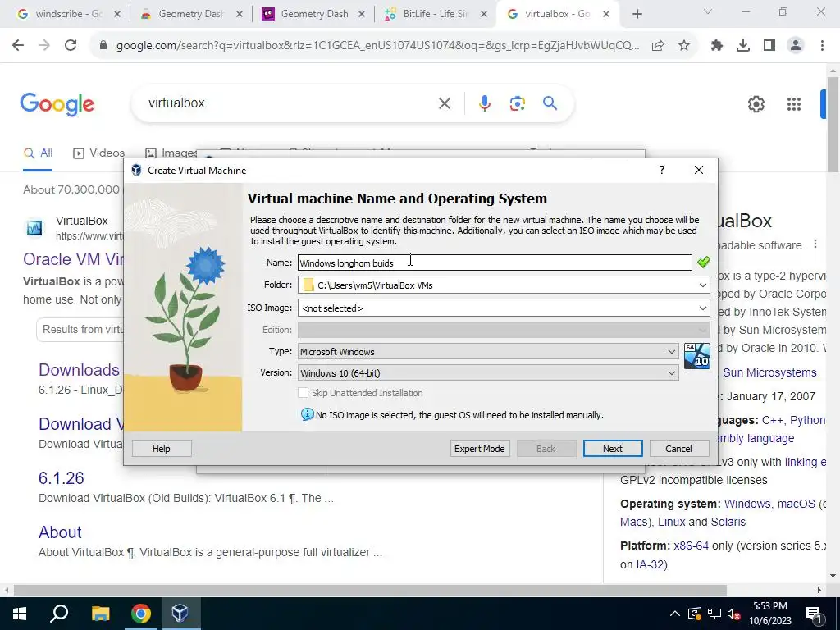Click the Next button
This screenshot has width=840, height=630.
tap(612, 449)
